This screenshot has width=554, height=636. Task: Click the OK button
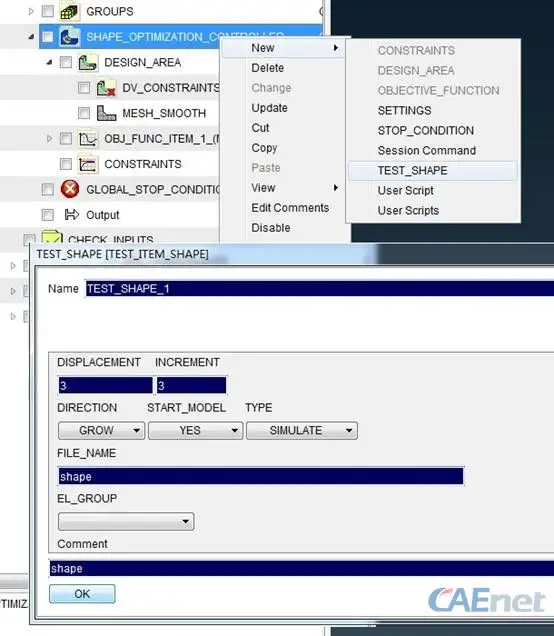click(x=82, y=594)
